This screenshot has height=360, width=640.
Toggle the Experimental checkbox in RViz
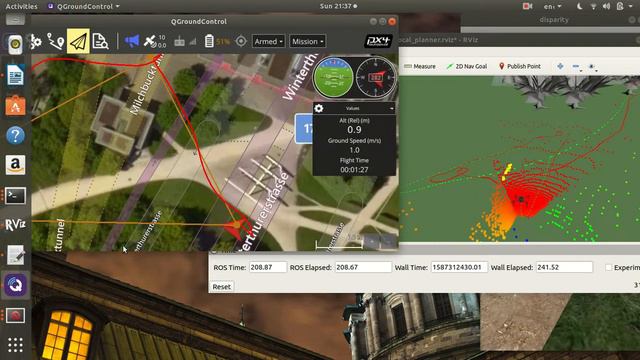(609, 267)
